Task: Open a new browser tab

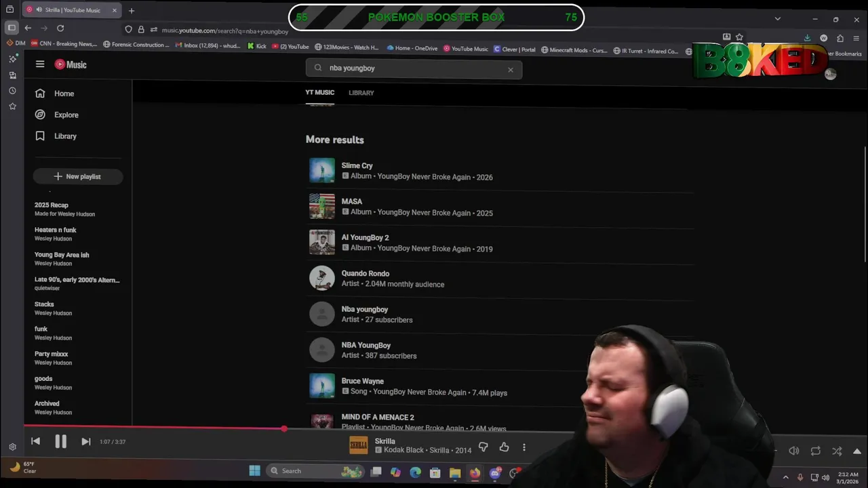Action: pos(132,11)
